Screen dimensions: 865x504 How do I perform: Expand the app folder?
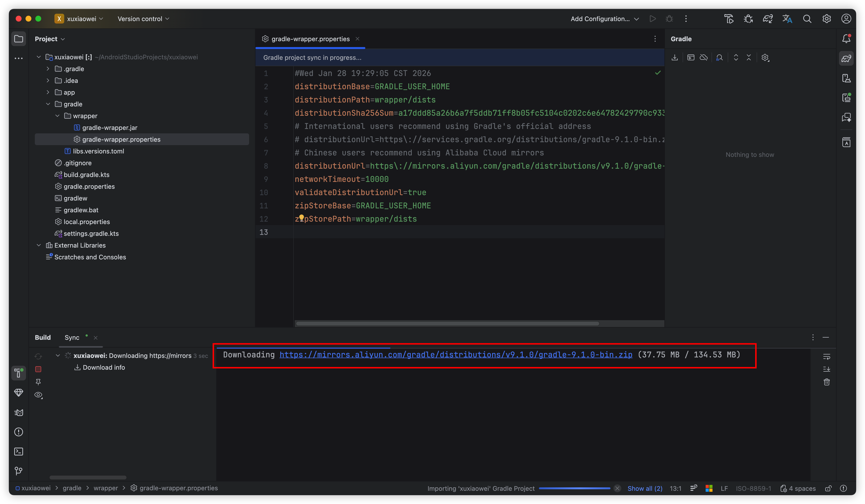(x=48, y=92)
